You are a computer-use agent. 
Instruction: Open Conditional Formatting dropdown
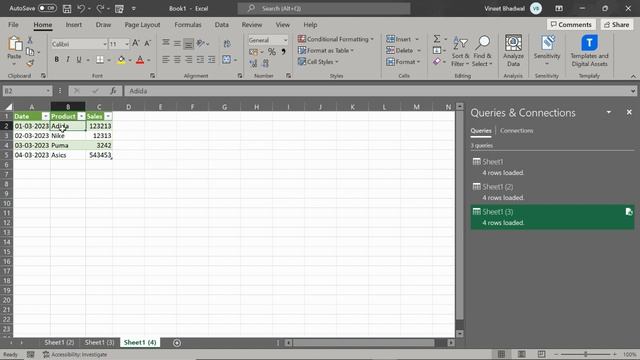[x=336, y=39]
